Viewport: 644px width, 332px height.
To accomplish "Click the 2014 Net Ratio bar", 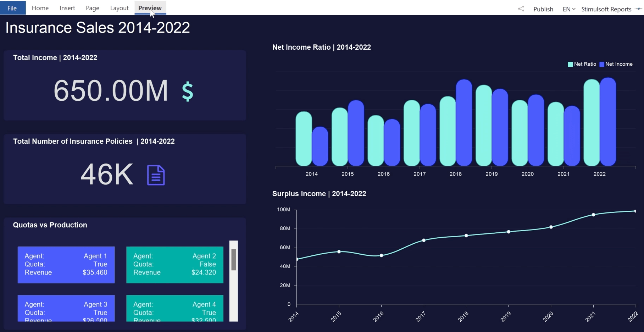I will 304,139.
